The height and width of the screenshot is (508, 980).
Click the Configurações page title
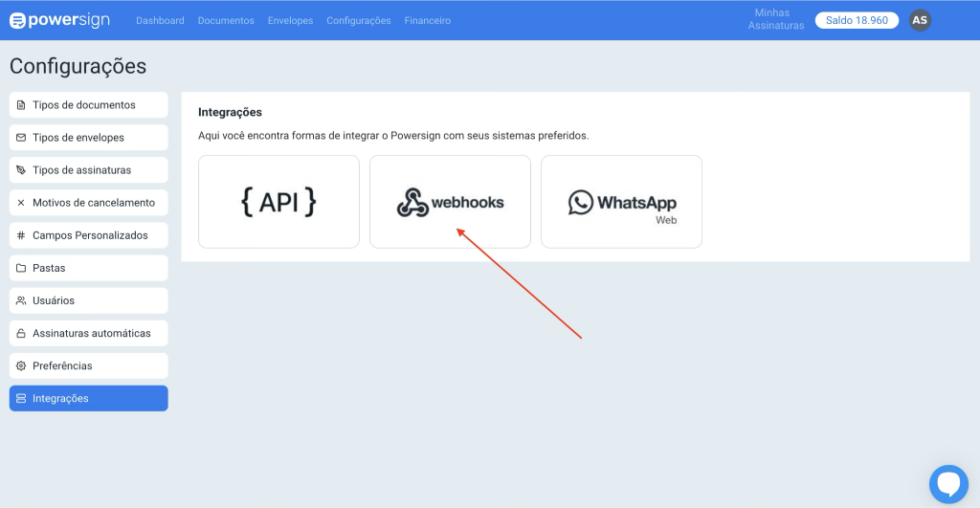pyautogui.click(x=78, y=66)
